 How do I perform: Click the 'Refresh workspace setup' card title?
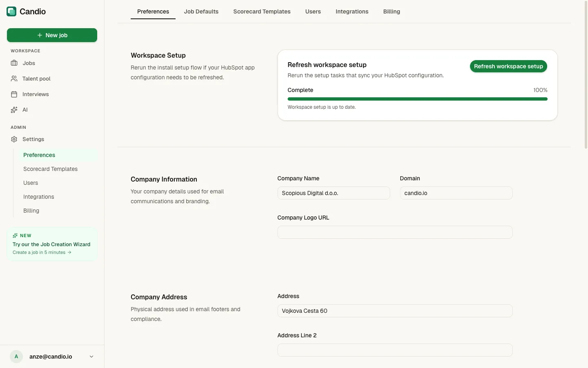coord(327,65)
